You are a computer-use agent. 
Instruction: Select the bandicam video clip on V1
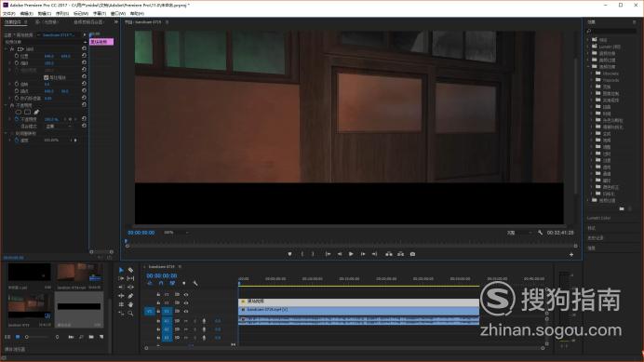[358, 310]
